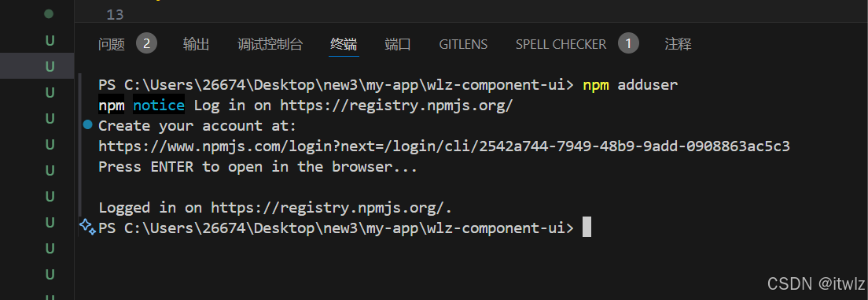
Task: Show the 端口 tab
Action: [398, 44]
